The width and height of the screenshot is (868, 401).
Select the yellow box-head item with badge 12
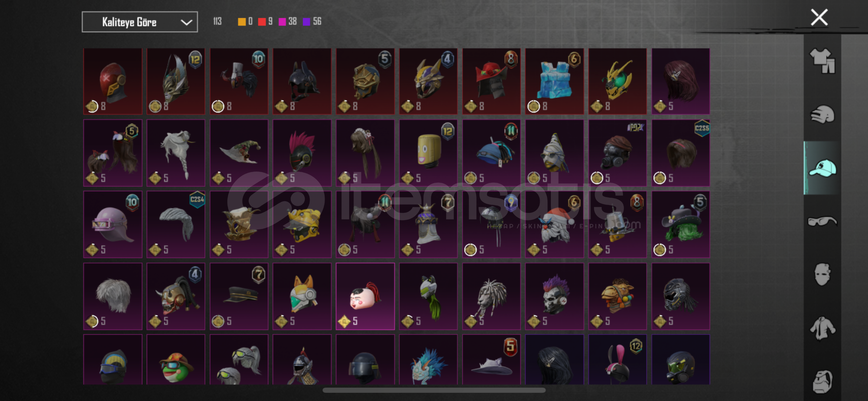(x=428, y=153)
